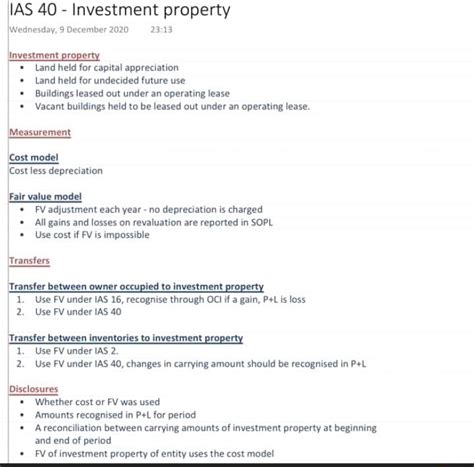The image size is (474, 467).
Task: Click the page title IAS 40 - Investment property
Action: (120, 10)
